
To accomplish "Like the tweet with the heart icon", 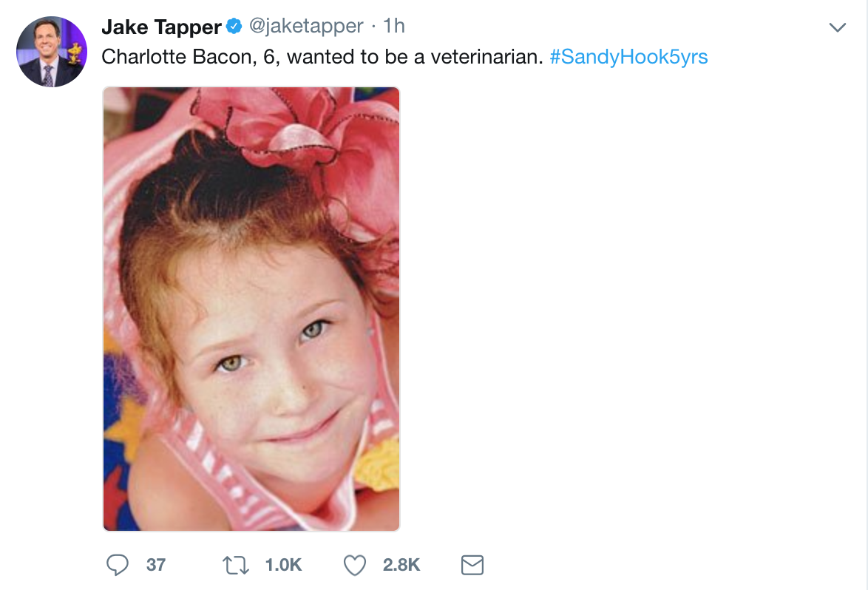I will point(356,566).
